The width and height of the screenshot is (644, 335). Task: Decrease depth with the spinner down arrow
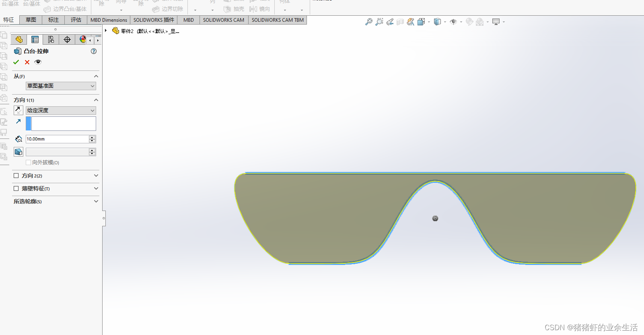point(92,141)
